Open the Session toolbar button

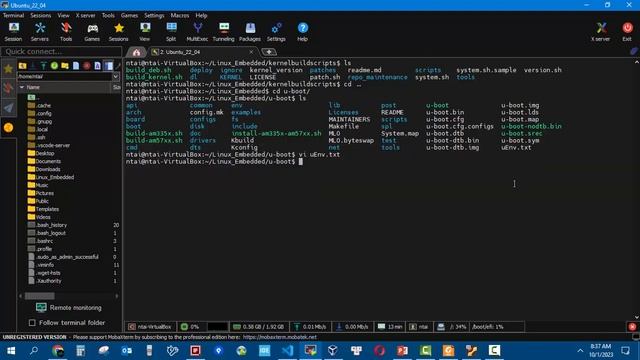coord(13,32)
